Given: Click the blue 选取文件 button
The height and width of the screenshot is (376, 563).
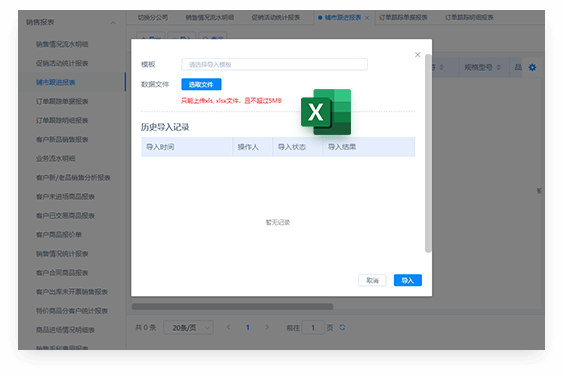Looking at the screenshot, I should coord(201,84).
